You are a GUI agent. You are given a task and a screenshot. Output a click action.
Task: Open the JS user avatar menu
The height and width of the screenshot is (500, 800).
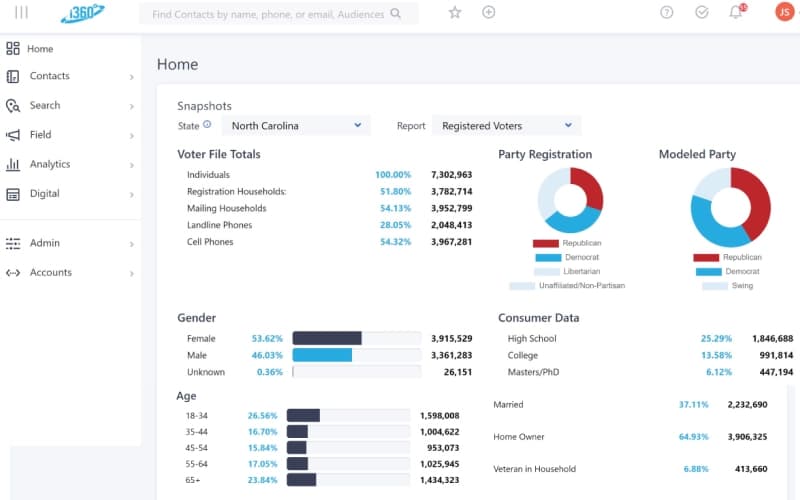784,11
